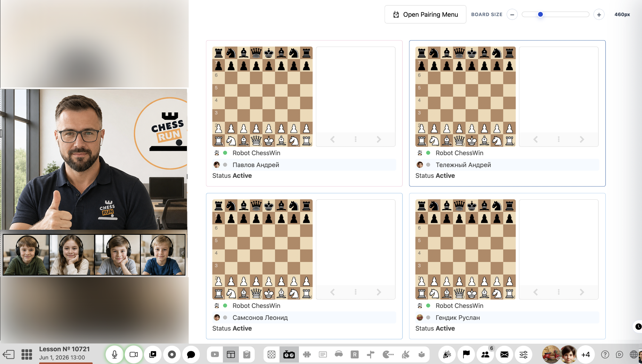Open the YouTube video tool
This screenshot has height=364, width=642.
(215, 354)
